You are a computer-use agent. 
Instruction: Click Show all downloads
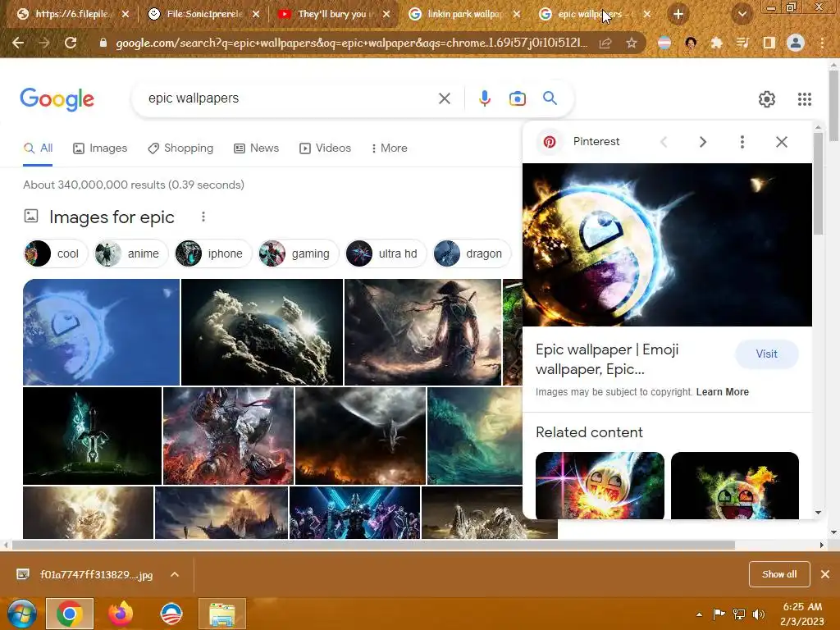pos(779,574)
